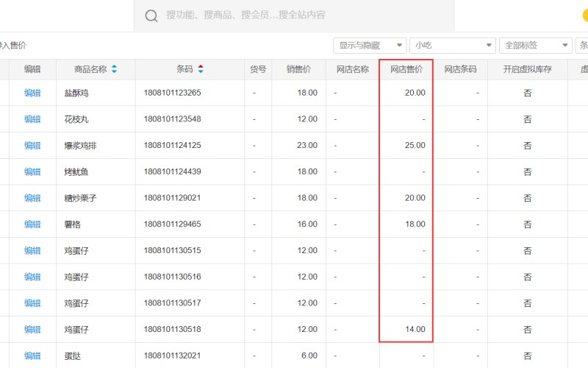The width and height of the screenshot is (588, 368).
Task: Edit the 薯格 product
Action: (32, 224)
